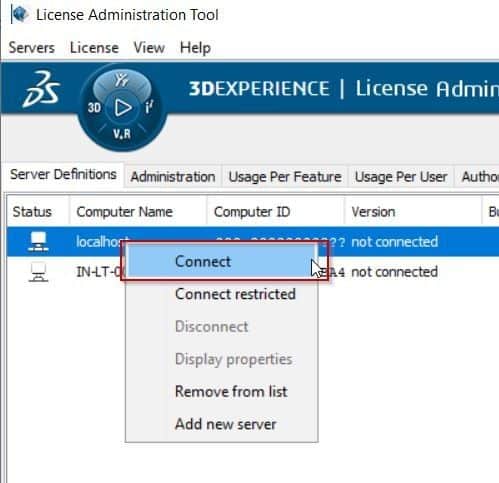Open the View menu
499x483 pixels.
tap(149, 48)
